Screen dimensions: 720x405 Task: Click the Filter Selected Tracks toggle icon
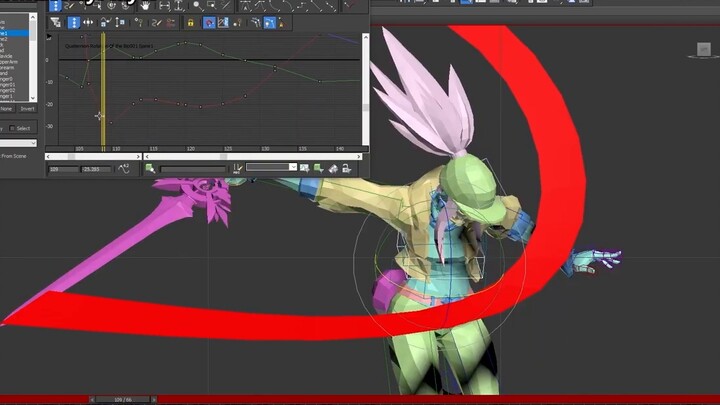tap(304, 169)
